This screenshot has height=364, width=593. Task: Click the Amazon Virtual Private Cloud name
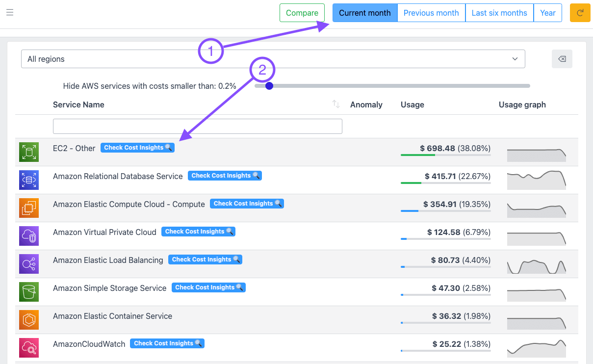[104, 232]
